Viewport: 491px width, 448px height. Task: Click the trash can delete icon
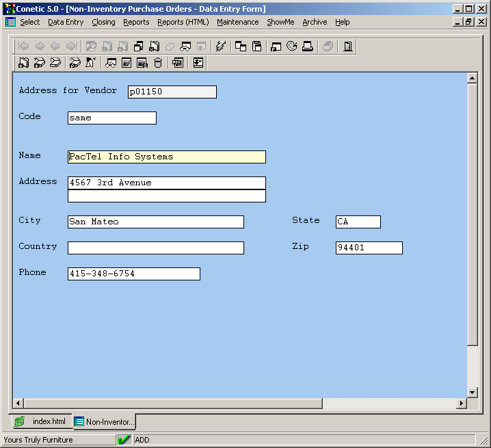pos(158,63)
